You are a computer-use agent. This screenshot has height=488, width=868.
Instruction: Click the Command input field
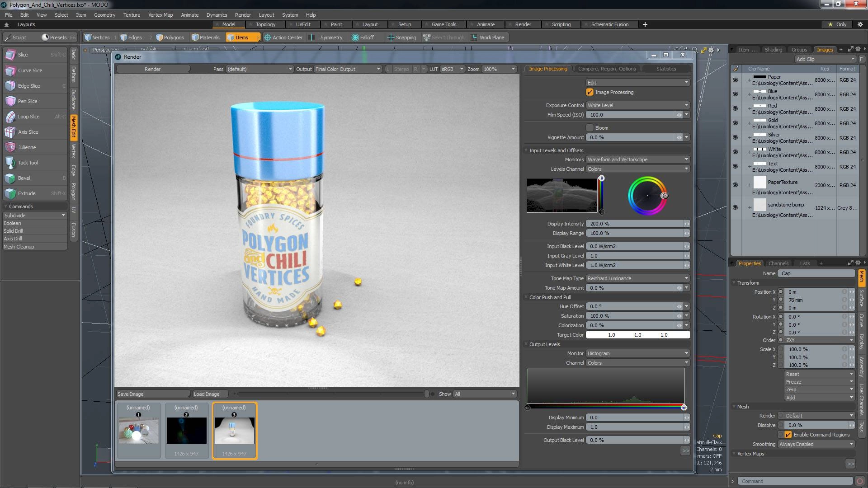pyautogui.click(x=795, y=481)
